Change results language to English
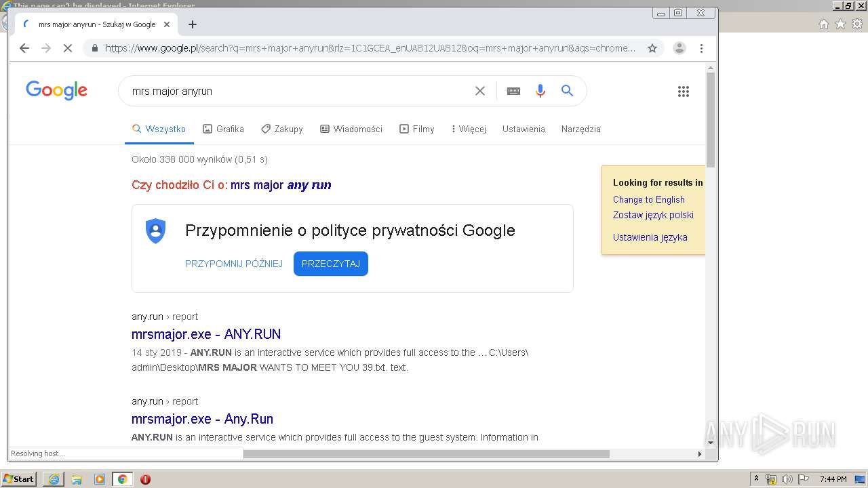Screen dimensions: 868x488 649,199
